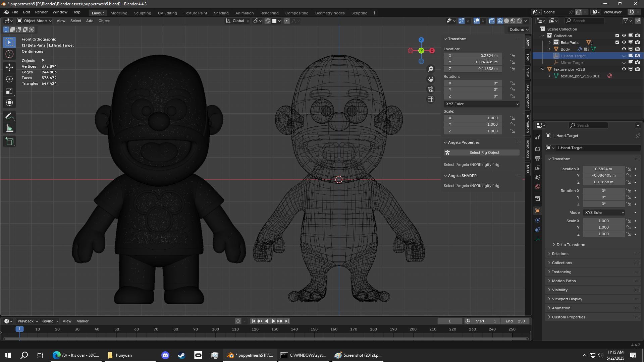Collapse the texture_pbr_v128 tree item

[543, 69]
